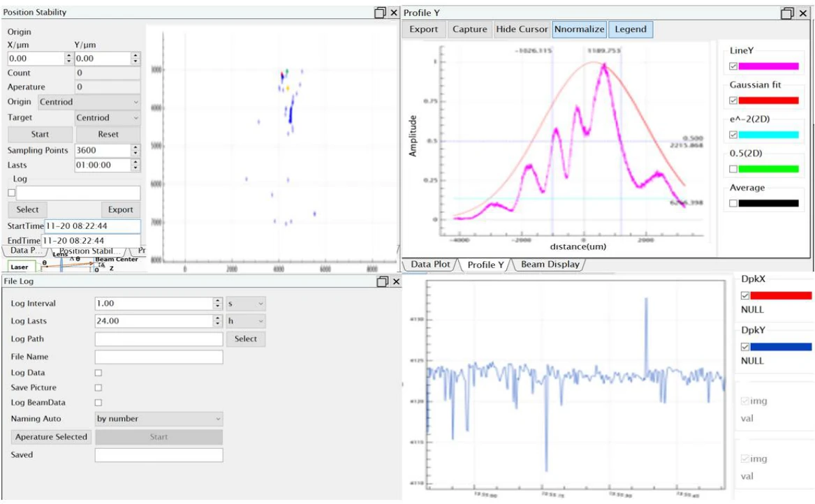Screen dimensions: 815x504
Task: Click the Y/µm spinner arrows
Action: [x=135, y=58]
